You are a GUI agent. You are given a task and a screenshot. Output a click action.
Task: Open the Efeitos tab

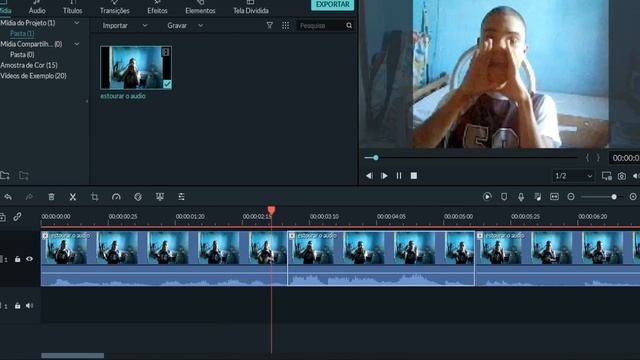(158, 7)
